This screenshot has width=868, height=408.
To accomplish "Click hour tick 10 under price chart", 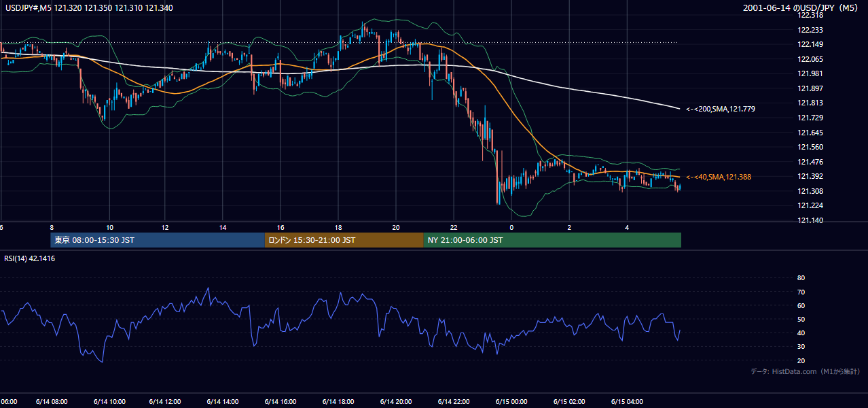I will [109, 227].
